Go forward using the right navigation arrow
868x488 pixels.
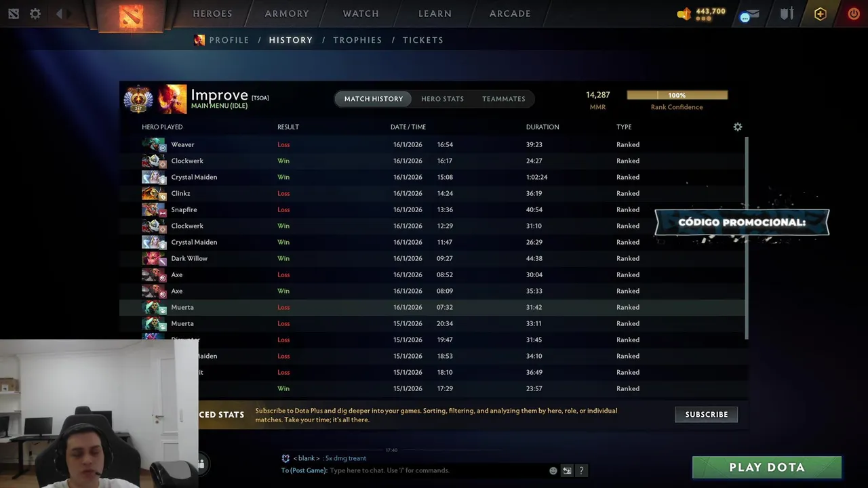pos(69,14)
